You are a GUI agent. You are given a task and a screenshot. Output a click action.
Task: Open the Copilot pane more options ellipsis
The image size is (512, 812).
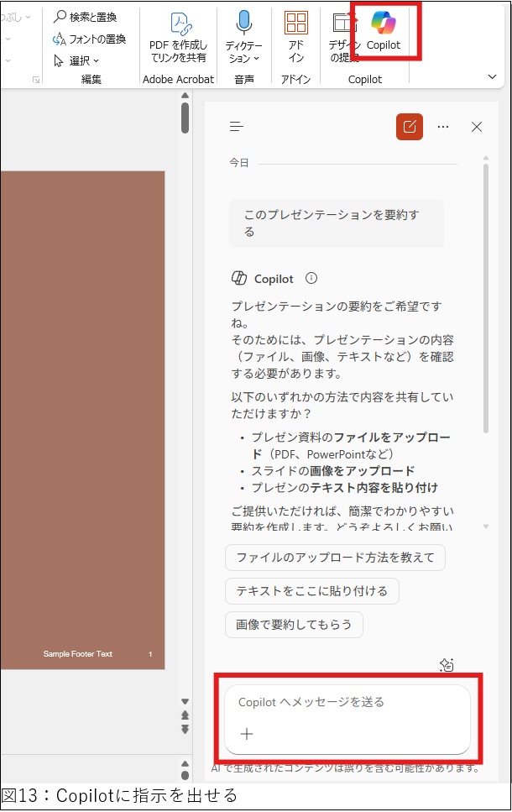(443, 127)
